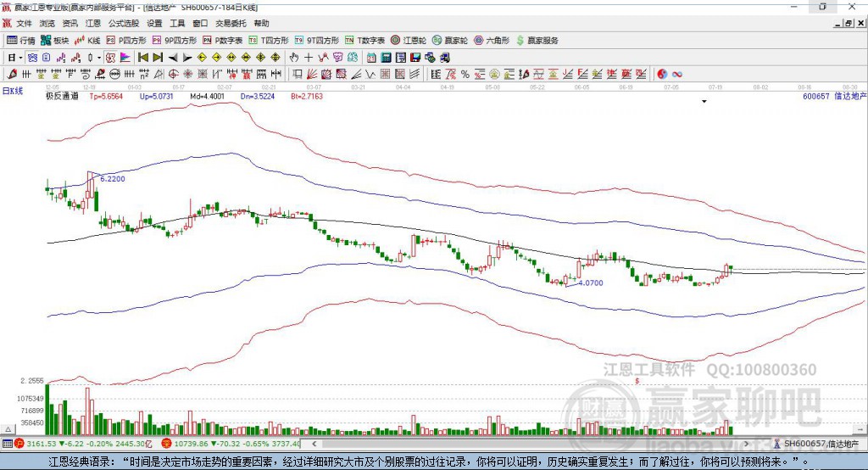Expand the candlestick style dropdown arrow
The image size is (868, 470).
click(x=99, y=58)
